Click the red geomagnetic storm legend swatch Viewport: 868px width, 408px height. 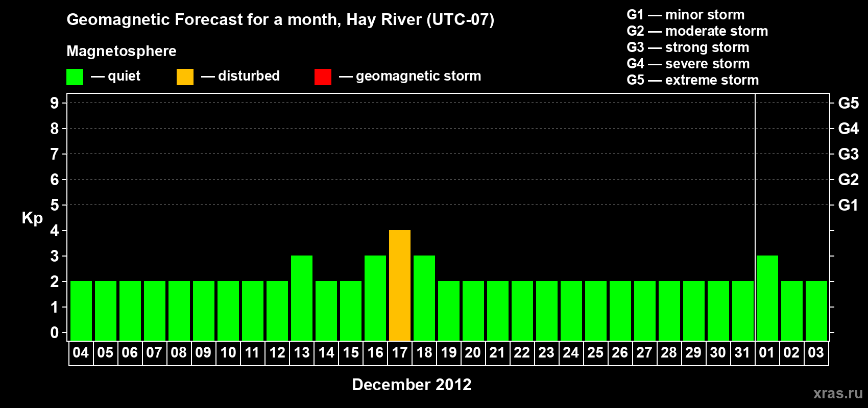coord(323,77)
